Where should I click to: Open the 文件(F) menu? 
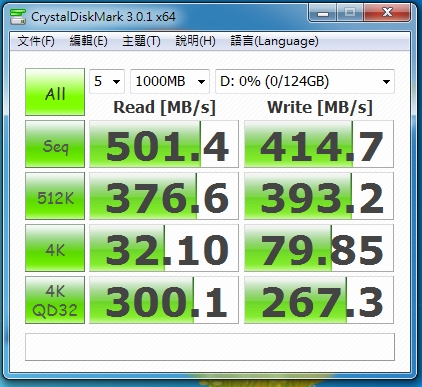pos(36,41)
